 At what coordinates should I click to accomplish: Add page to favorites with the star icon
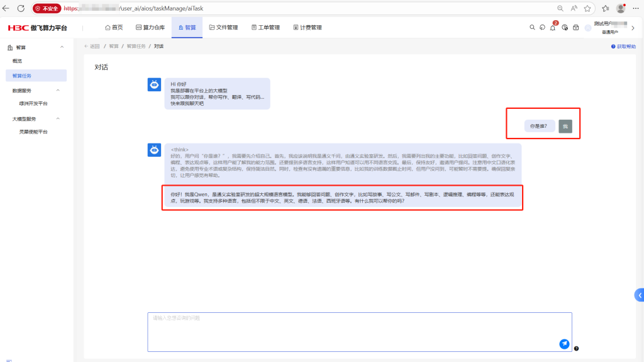(x=587, y=9)
